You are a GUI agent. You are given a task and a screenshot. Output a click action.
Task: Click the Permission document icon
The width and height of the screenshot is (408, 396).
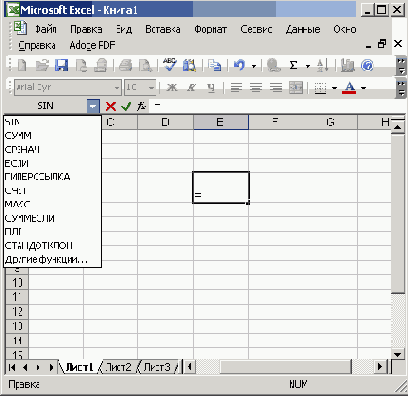(x=81, y=65)
